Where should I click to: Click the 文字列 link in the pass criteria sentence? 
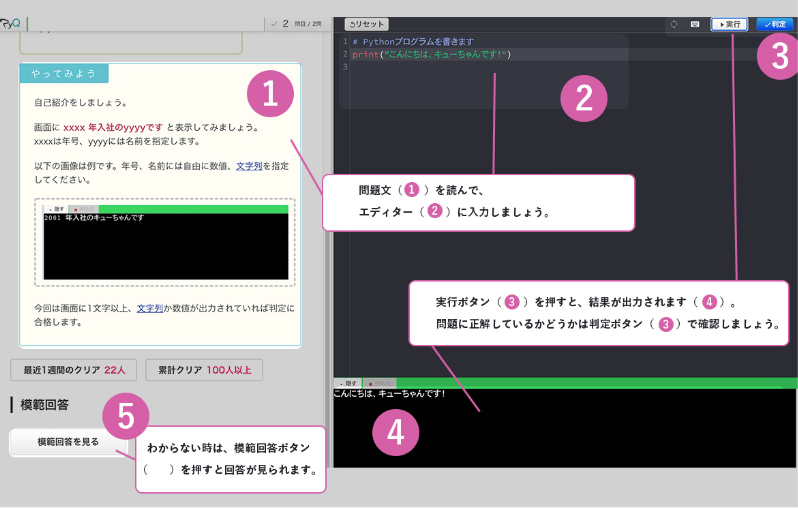point(150,308)
